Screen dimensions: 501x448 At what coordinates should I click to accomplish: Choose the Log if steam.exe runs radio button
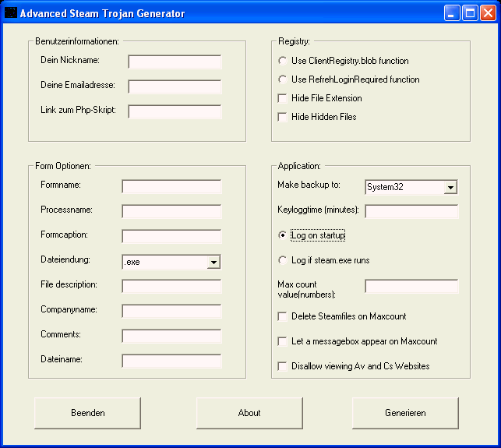282,260
